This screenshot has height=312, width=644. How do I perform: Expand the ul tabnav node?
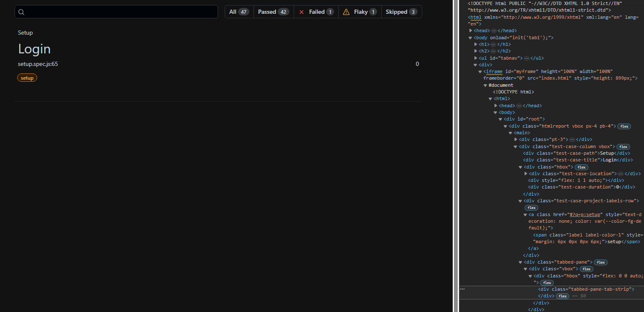point(476,58)
